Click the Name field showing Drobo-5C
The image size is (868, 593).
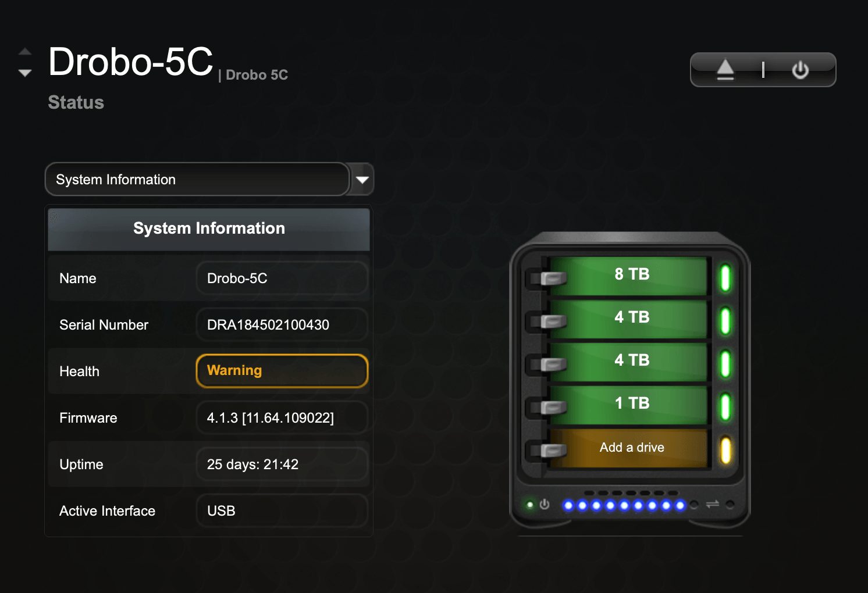pyautogui.click(x=282, y=278)
